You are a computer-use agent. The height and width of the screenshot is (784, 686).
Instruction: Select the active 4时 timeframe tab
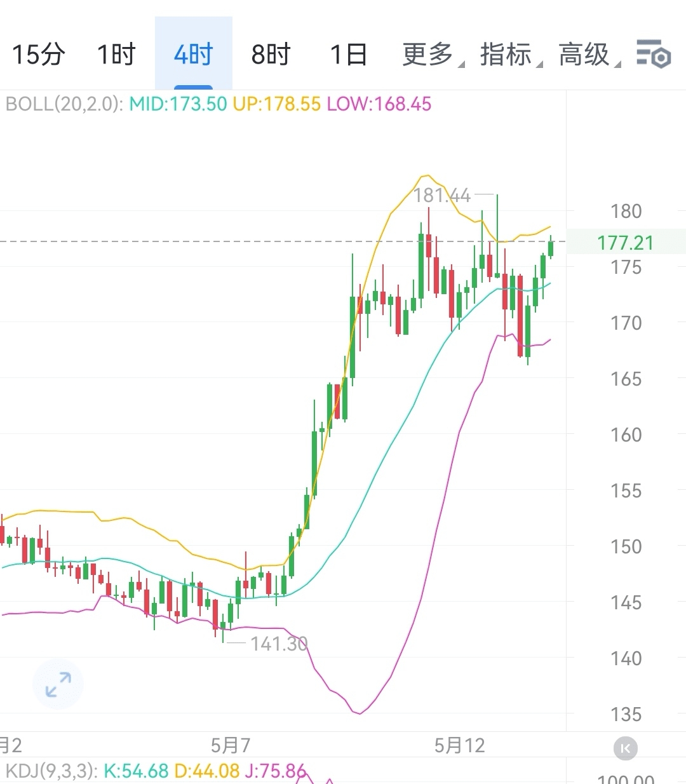tap(193, 55)
